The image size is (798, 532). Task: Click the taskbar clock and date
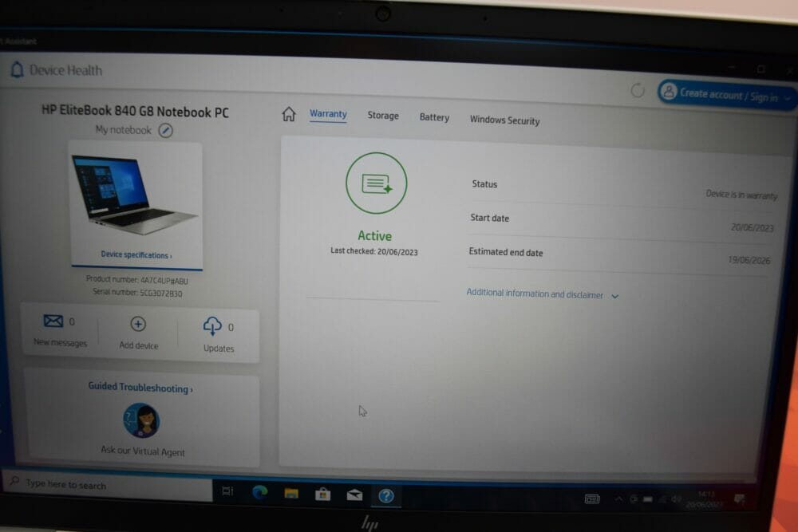click(x=705, y=499)
